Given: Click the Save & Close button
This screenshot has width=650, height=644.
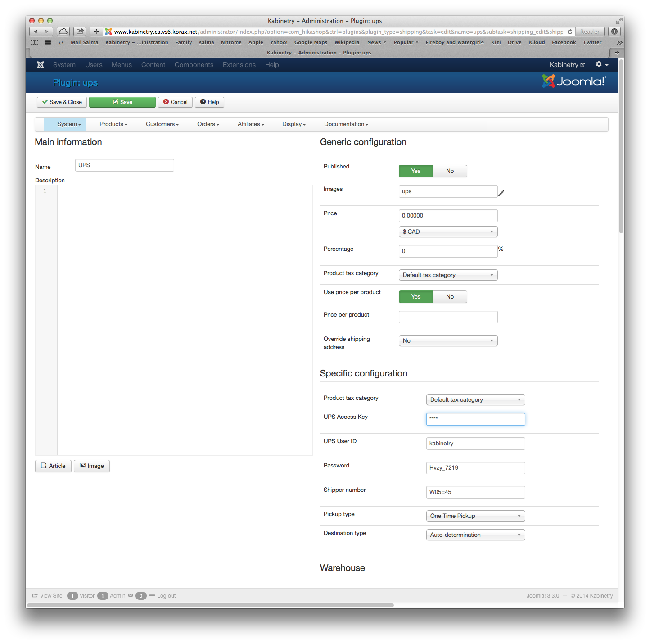Looking at the screenshot, I should pos(62,102).
